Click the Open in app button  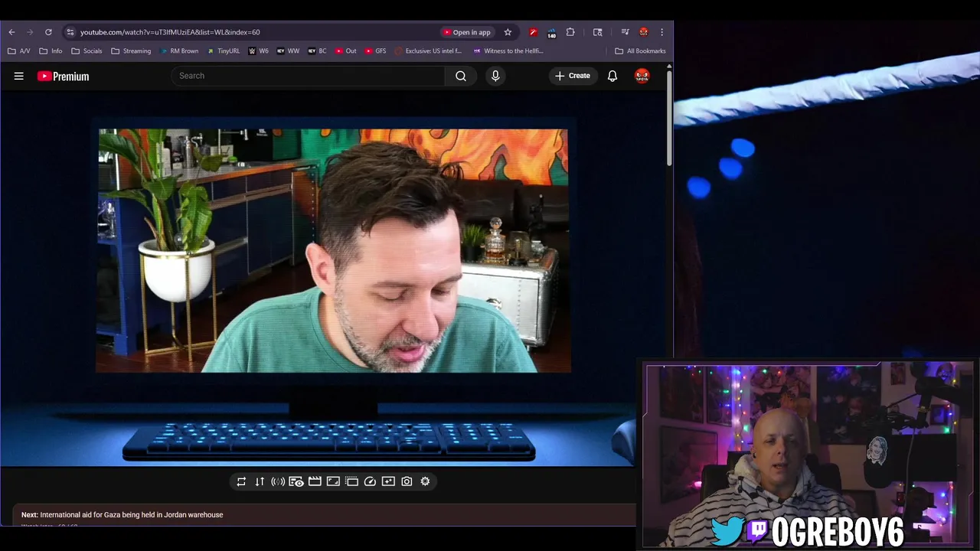[x=466, y=32]
